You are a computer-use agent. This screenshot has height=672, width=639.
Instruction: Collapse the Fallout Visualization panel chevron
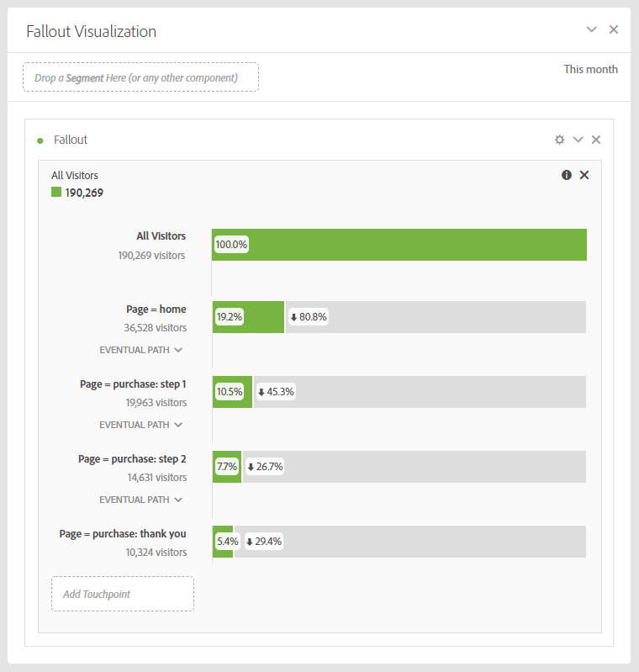click(592, 29)
